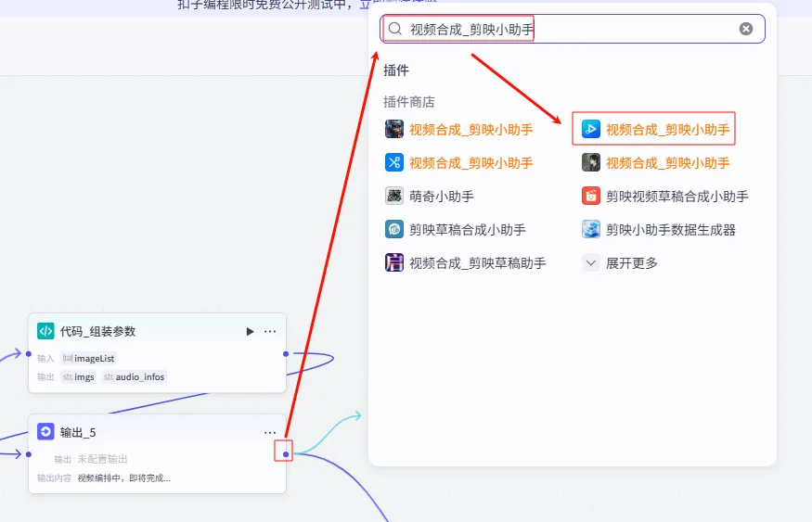Image resolution: width=812 pixels, height=522 pixels.
Task: Click the 展开更多 text label
Action: (632, 263)
